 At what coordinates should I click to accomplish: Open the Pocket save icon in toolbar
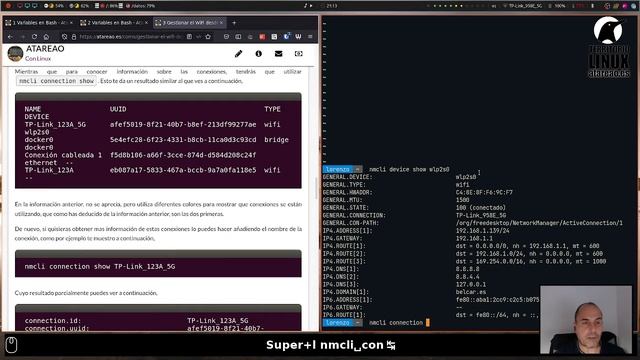(x=227, y=37)
